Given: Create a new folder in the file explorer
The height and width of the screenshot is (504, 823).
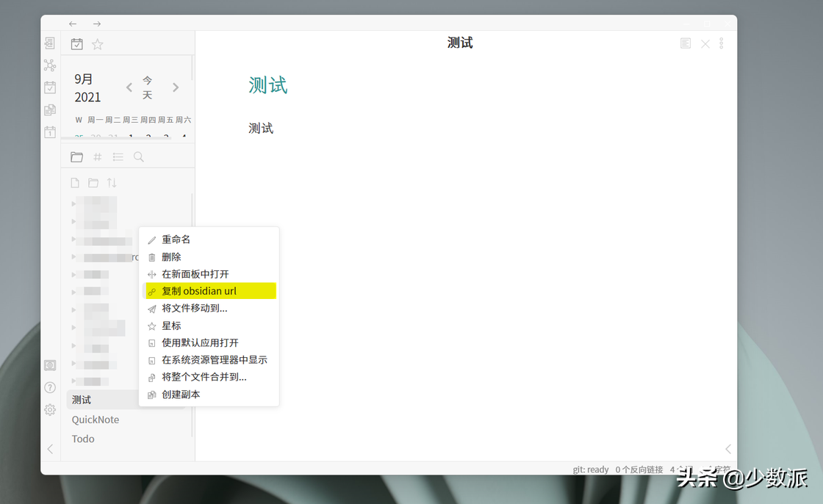Looking at the screenshot, I should pos(93,182).
